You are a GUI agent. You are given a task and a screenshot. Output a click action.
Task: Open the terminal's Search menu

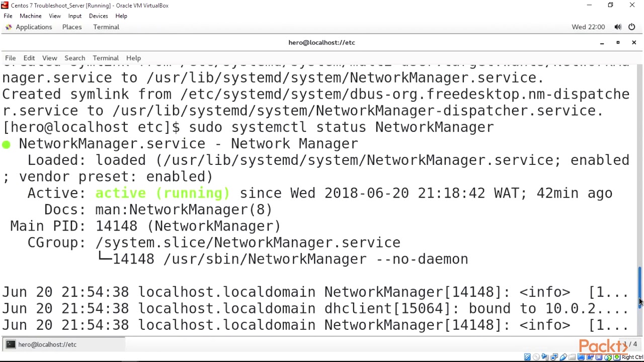click(x=74, y=58)
